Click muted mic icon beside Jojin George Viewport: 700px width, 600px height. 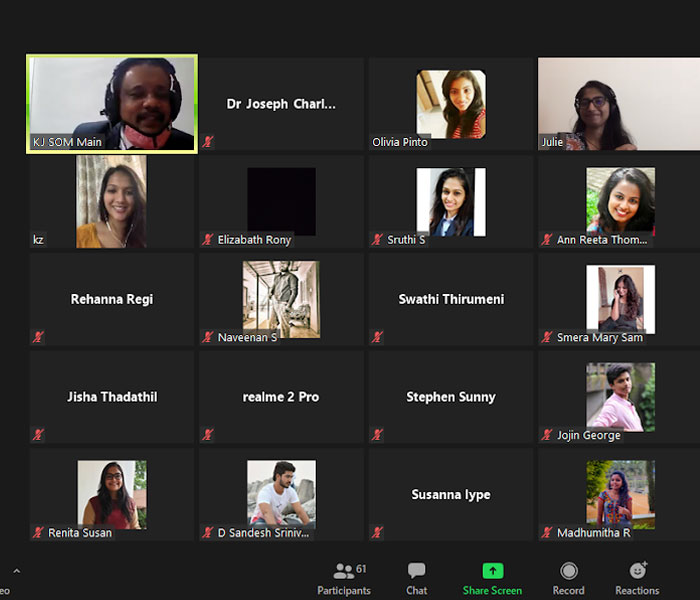click(547, 434)
